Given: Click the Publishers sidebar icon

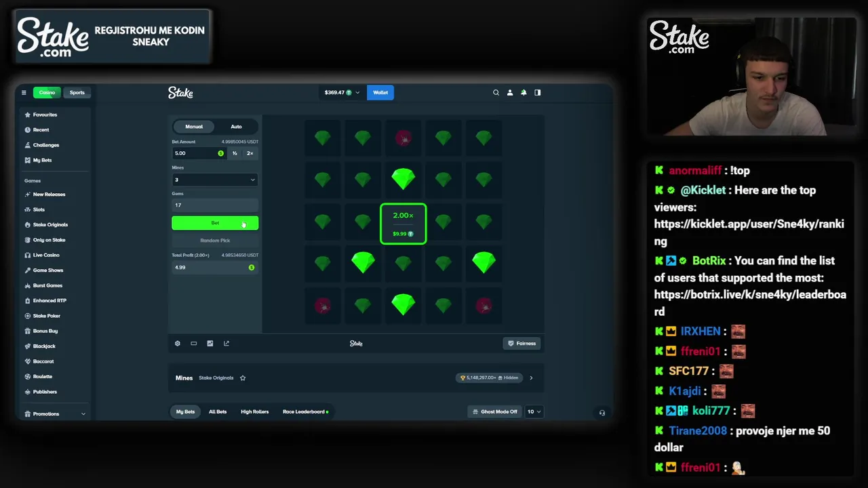Looking at the screenshot, I should click(27, 392).
